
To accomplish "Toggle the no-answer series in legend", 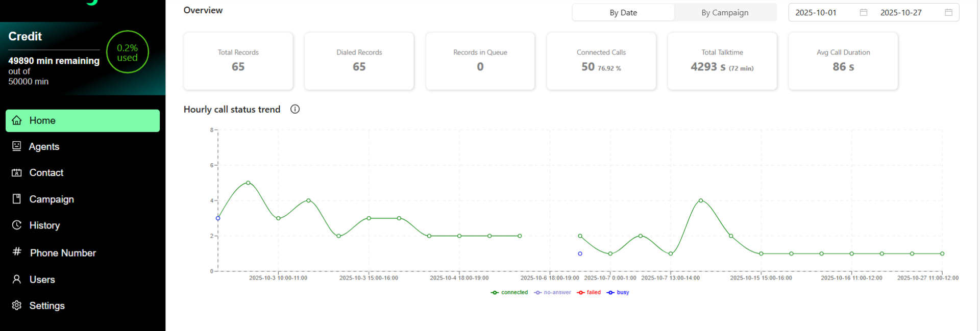I will pyautogui.click(x=552, y=293).
